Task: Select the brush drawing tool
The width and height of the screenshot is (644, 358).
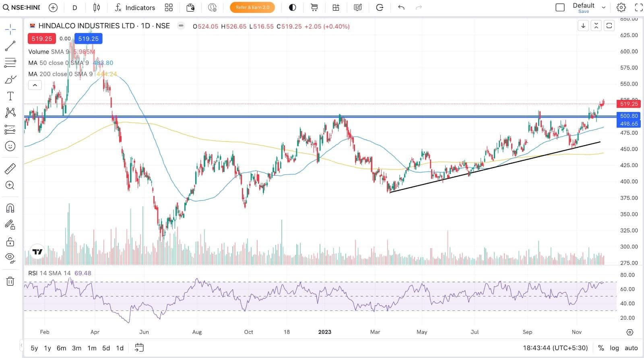Action: 10,79
